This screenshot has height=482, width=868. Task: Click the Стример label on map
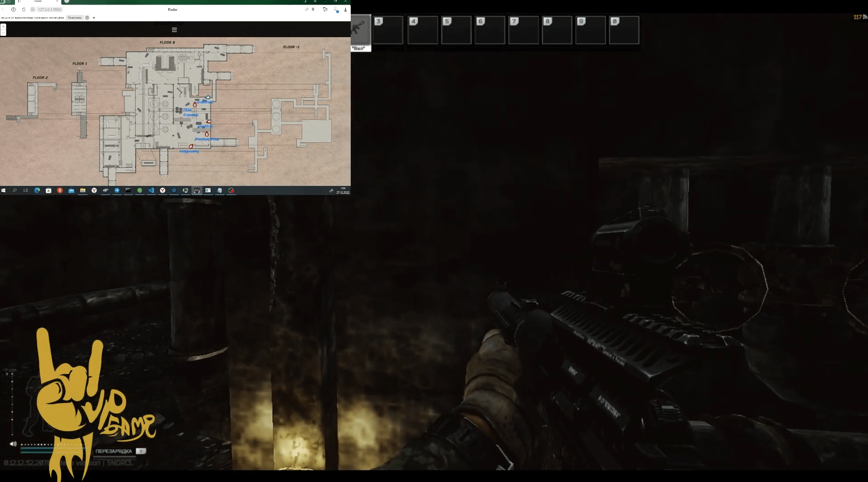click(191, 115)
